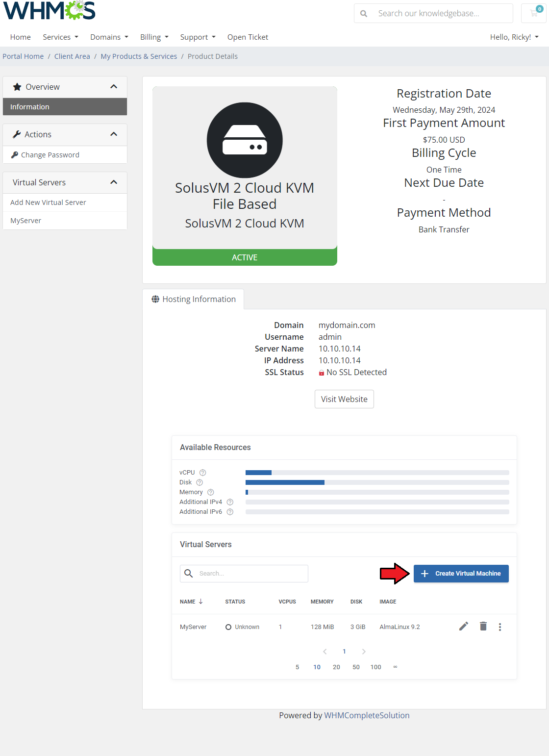Set page size to 20 entries

336,667
